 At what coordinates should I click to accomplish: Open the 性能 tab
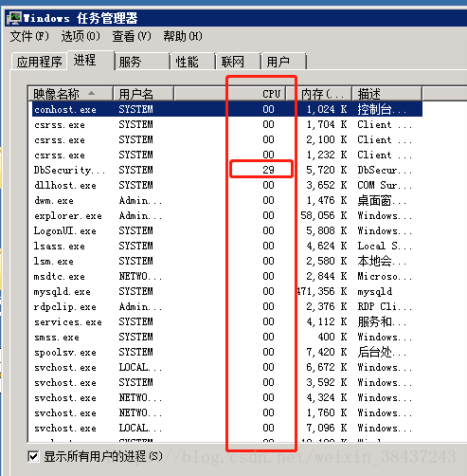coord(192,62)
